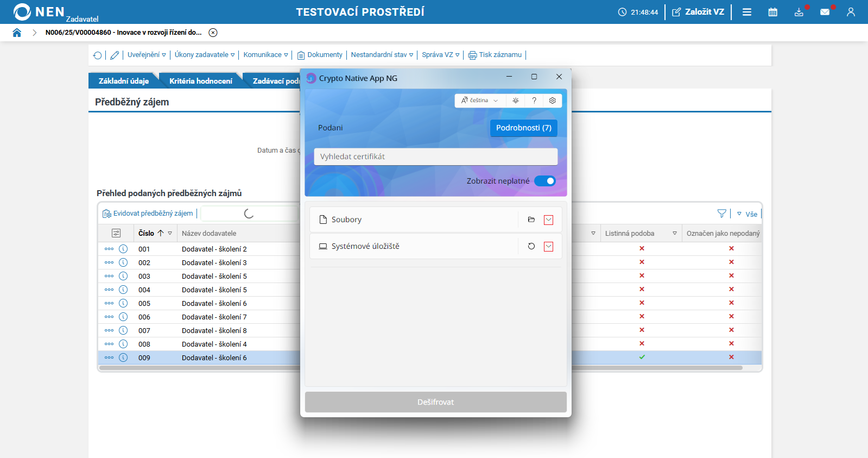Image resolution: width=868 pixels, height=458 pixels.
Task: Click Evidovat předběžný zájem button
Action: point(148,214)
